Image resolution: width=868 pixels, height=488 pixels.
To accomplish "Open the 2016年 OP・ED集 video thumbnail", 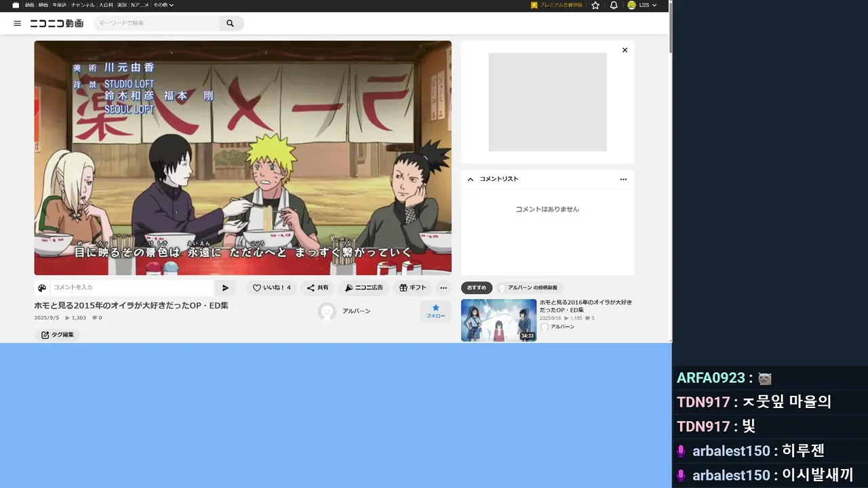I will 498,321.
